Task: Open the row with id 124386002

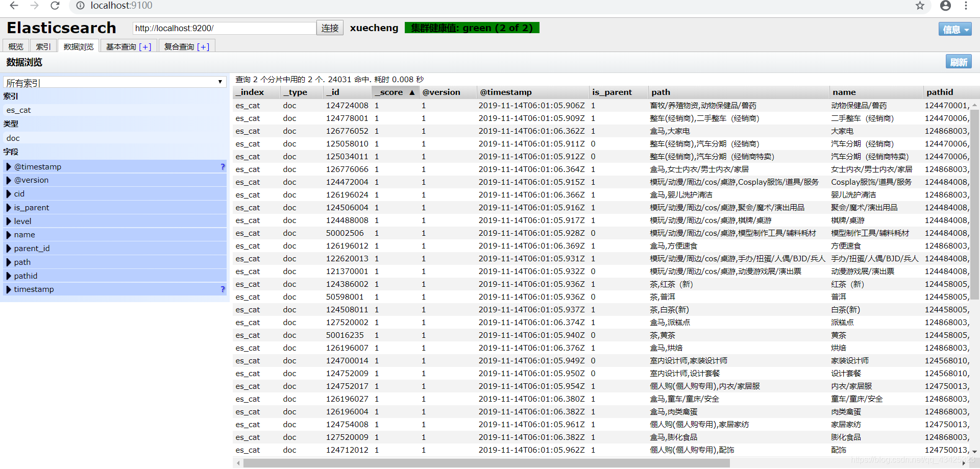Action: coord(347,284)
